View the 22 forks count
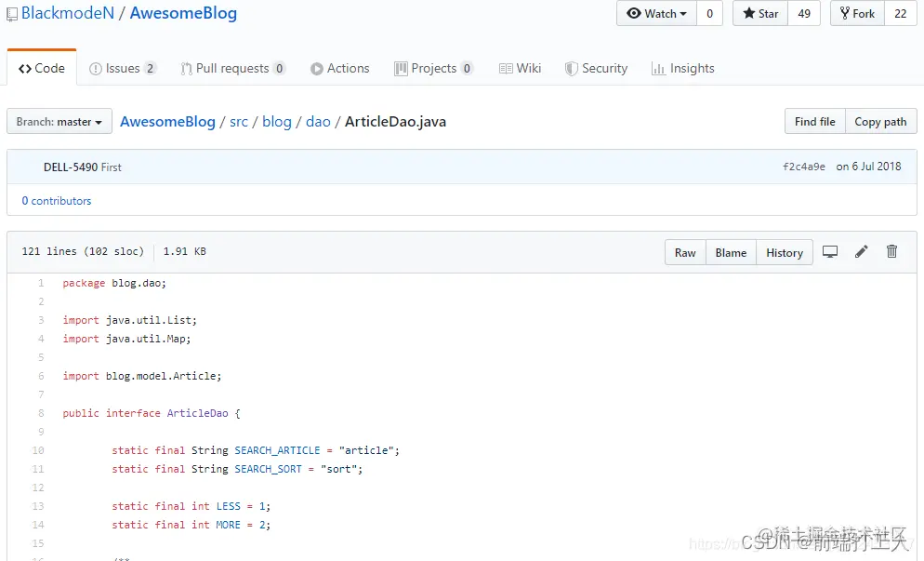The height and width of the screenshot is (561, 924). [901, 14]
